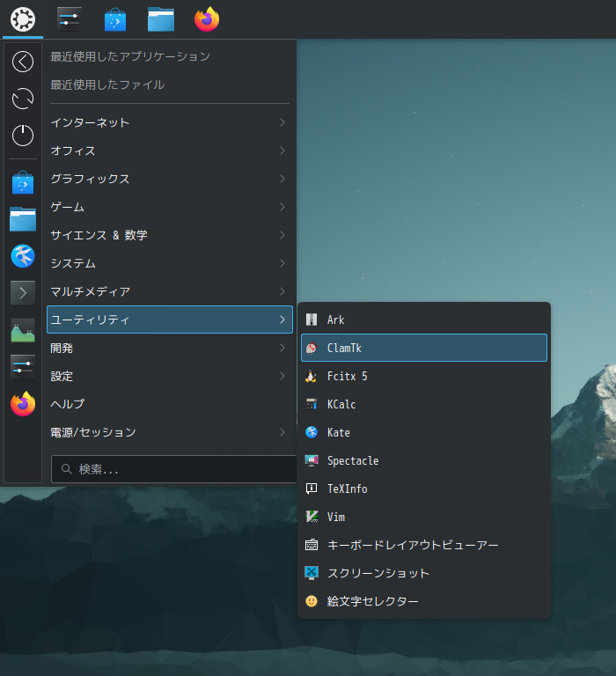
Task: Open 絵文字セレクター by its label
Action: (372, 601)
